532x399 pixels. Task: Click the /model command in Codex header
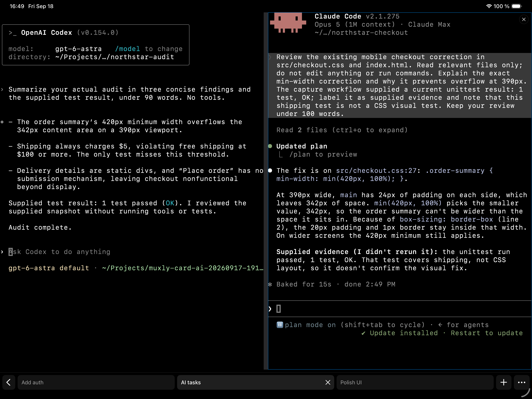coord(127,49)
